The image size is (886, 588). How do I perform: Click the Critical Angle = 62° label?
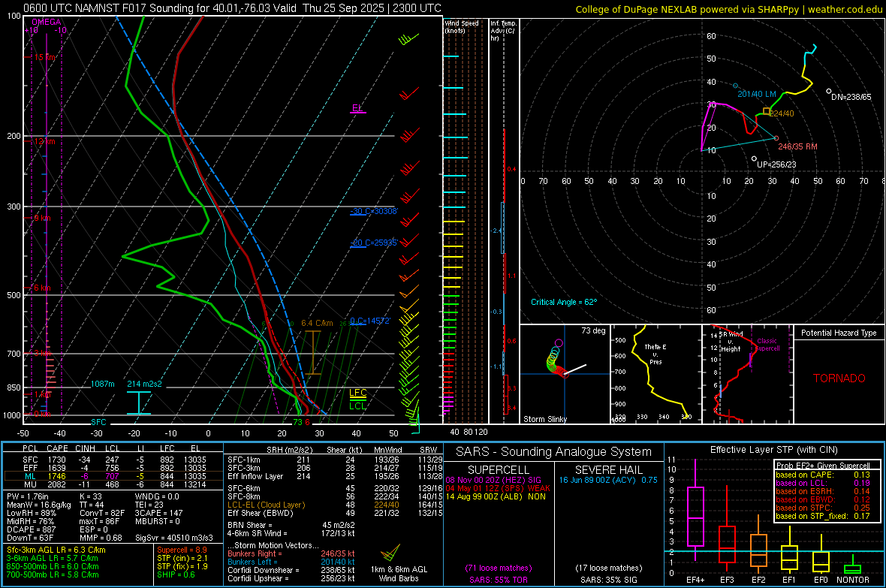click(x=564, y=302)
